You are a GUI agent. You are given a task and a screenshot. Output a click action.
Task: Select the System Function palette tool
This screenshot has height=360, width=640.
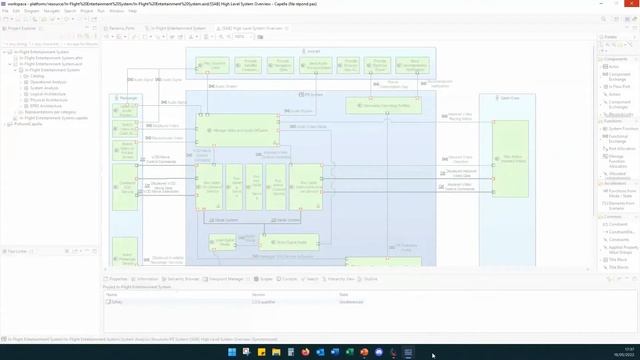coord(620,129)
